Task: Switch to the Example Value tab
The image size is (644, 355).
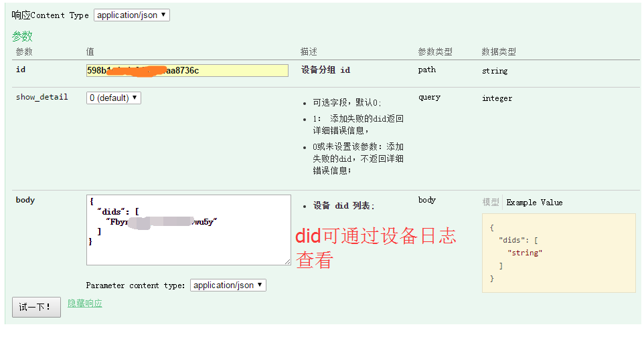Action: pyautogui.click(x=534, y=203)
